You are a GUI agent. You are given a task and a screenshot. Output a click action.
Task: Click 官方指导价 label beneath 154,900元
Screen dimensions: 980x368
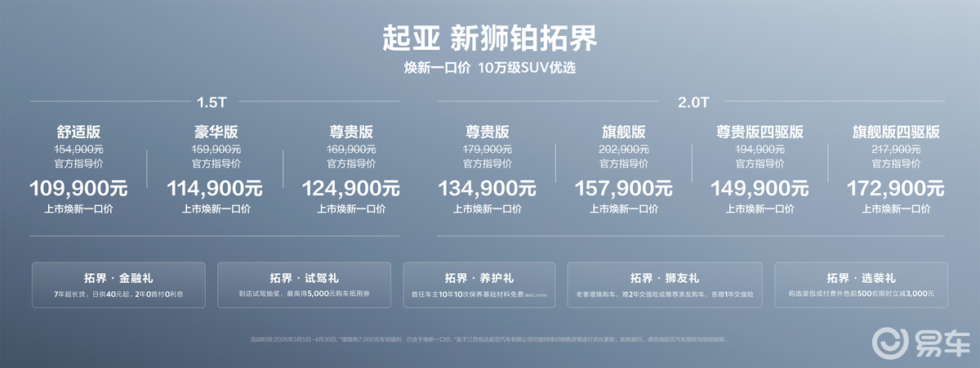pos(78,164)
